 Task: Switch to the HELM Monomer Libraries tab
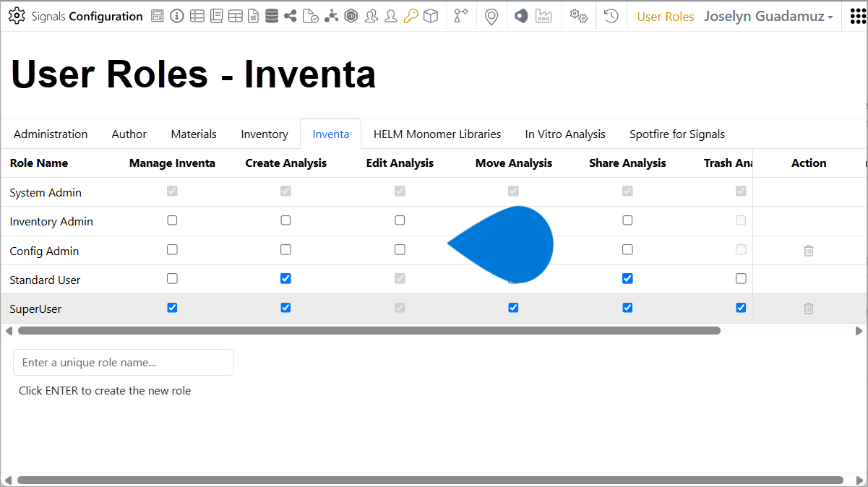pyautogui.click(x=437, y=134)
